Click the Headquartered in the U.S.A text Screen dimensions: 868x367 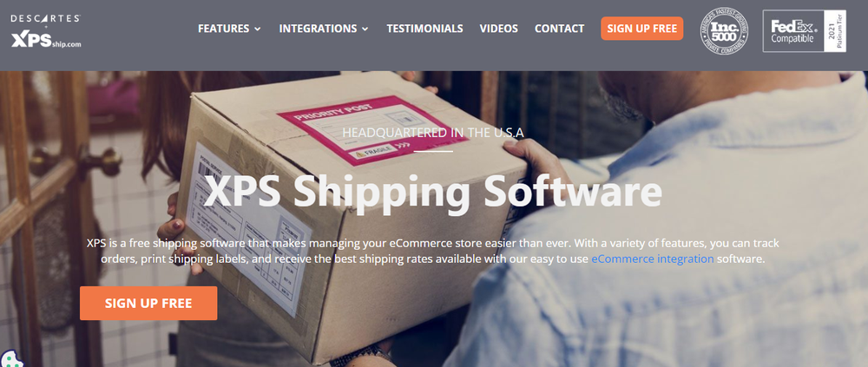click(x=433, y=132)
